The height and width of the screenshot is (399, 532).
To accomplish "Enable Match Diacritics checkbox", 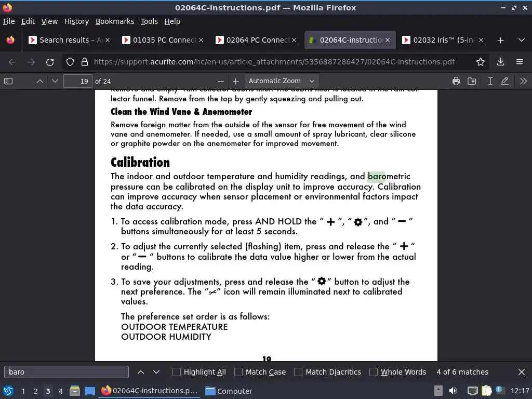I will (298, 372).
